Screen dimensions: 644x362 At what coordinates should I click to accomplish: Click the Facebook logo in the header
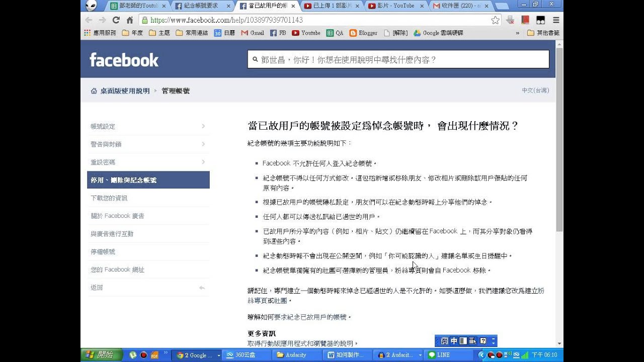coord(124,60)
